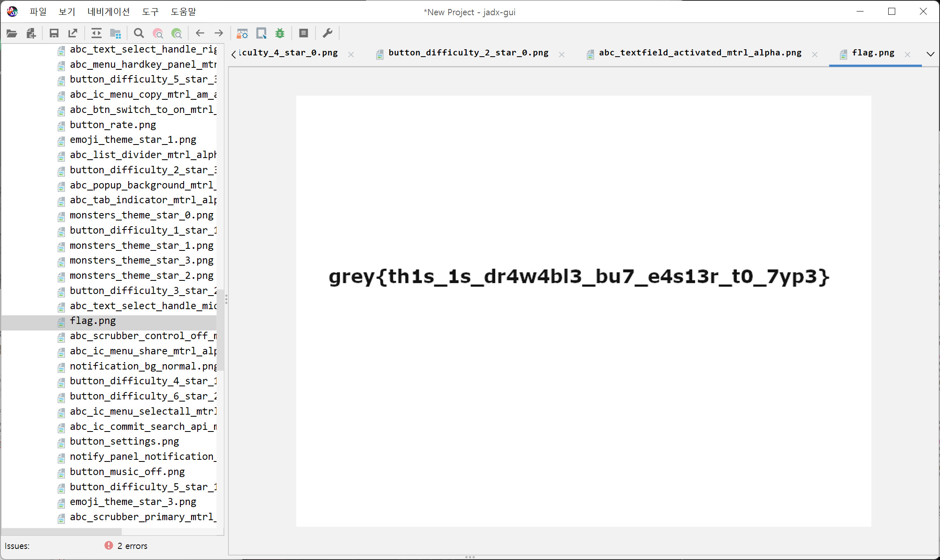940x560 pixels.
Task: Click the Open file folder icon
Action: click(x=12, y=33)
